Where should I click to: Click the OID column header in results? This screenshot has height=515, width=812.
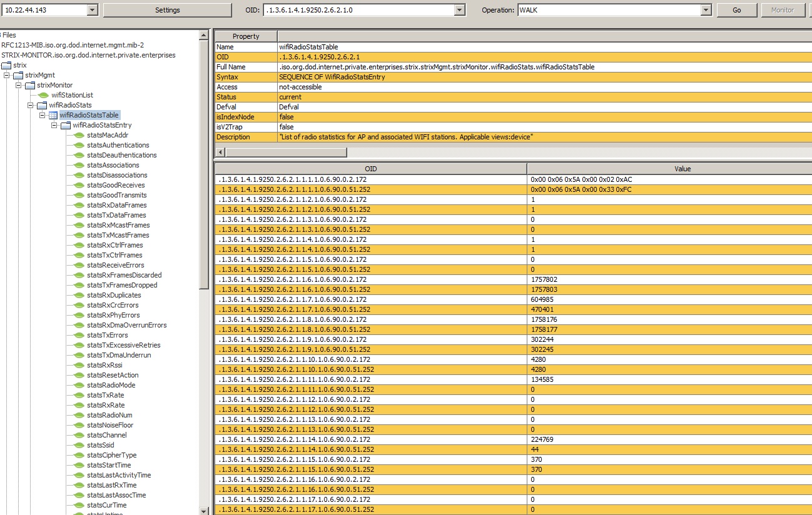(x=371, y=169)
